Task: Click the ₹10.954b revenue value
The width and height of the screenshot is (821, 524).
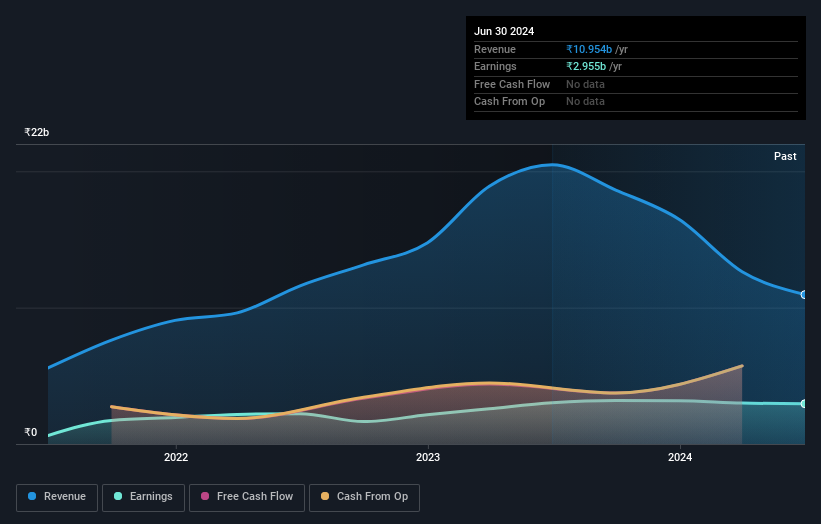Action: pos(589,49)
